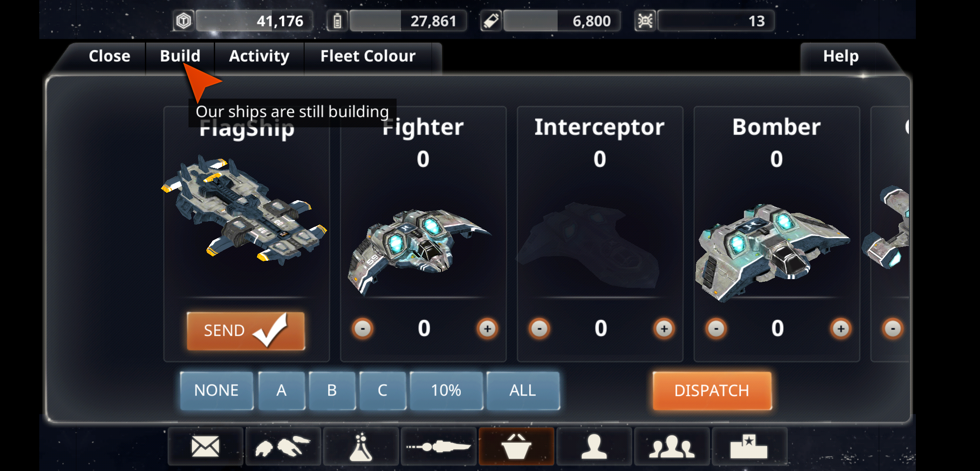Increase Bomber count with plus button
The width and height of the screenshot is (980, 471).
click(841, 328)
